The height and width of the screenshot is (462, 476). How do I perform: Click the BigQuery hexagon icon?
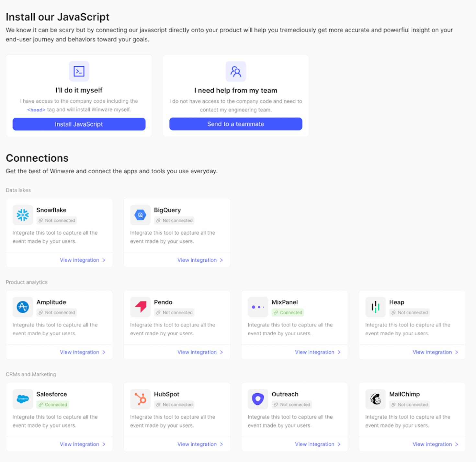140,215
